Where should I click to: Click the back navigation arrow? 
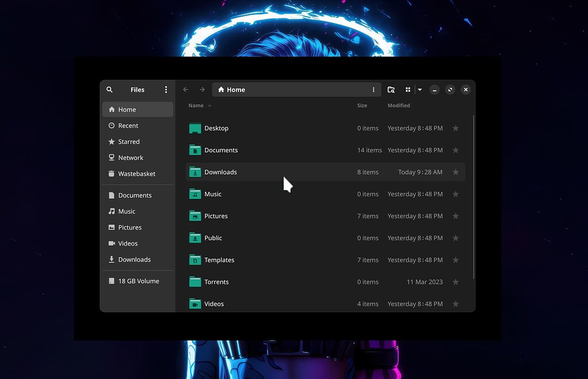coord(185,90)
